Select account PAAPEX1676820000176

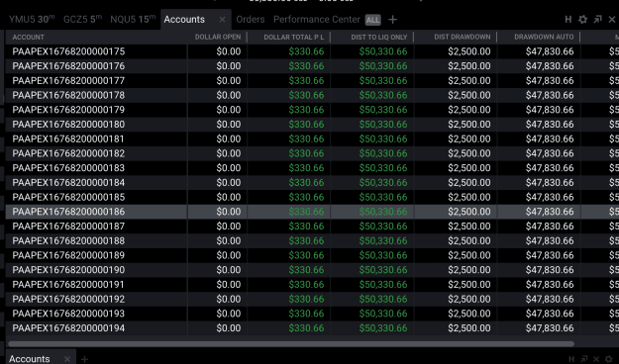point(68,66)
